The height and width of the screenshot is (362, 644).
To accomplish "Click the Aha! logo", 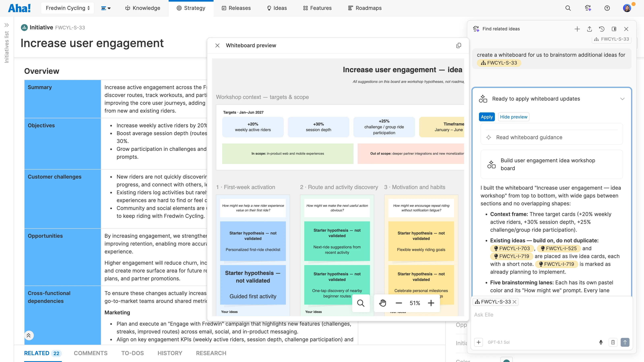I will (20, 8).
